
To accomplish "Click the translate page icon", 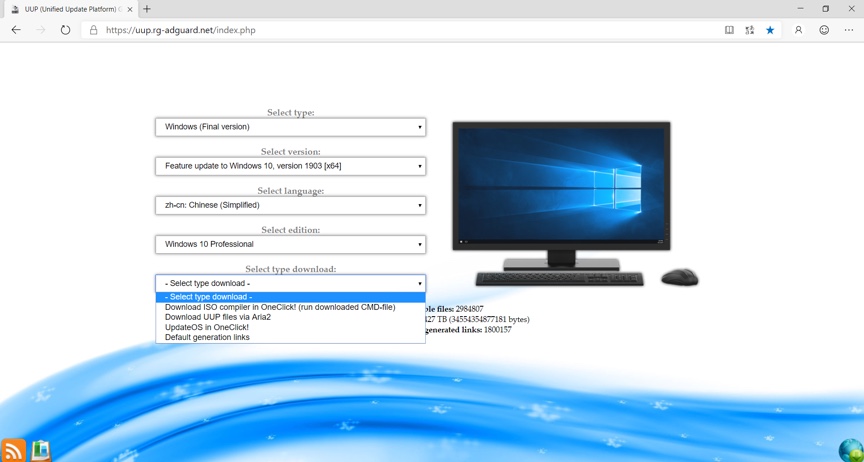I will (749, 30).
